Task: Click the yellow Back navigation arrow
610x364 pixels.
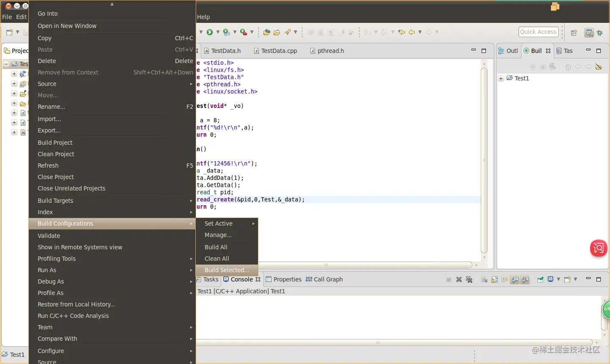Action: [x=412, y=32]
